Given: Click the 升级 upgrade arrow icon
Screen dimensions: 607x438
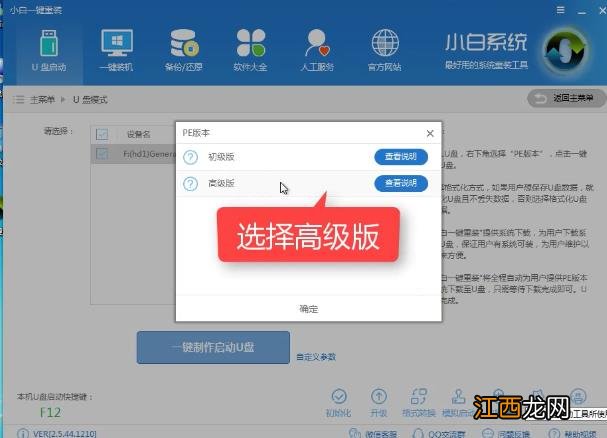Looking at the screenshot, I should 379,397.
